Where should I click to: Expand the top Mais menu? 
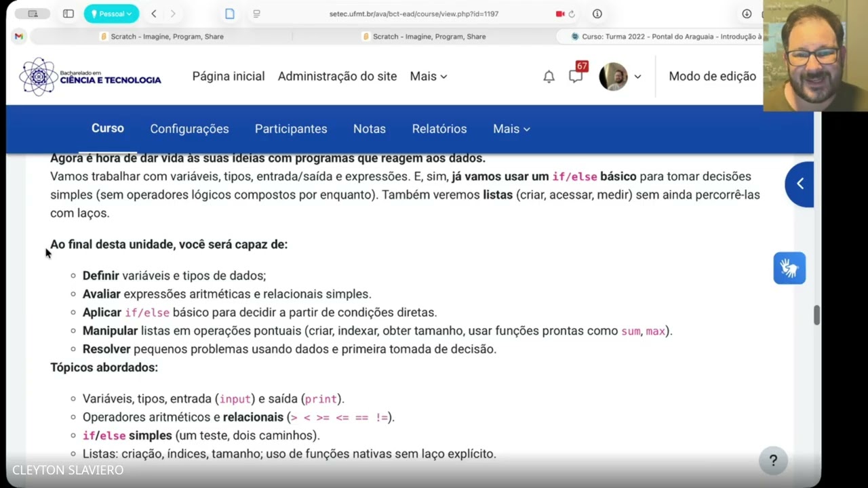(x=429, y=77)
